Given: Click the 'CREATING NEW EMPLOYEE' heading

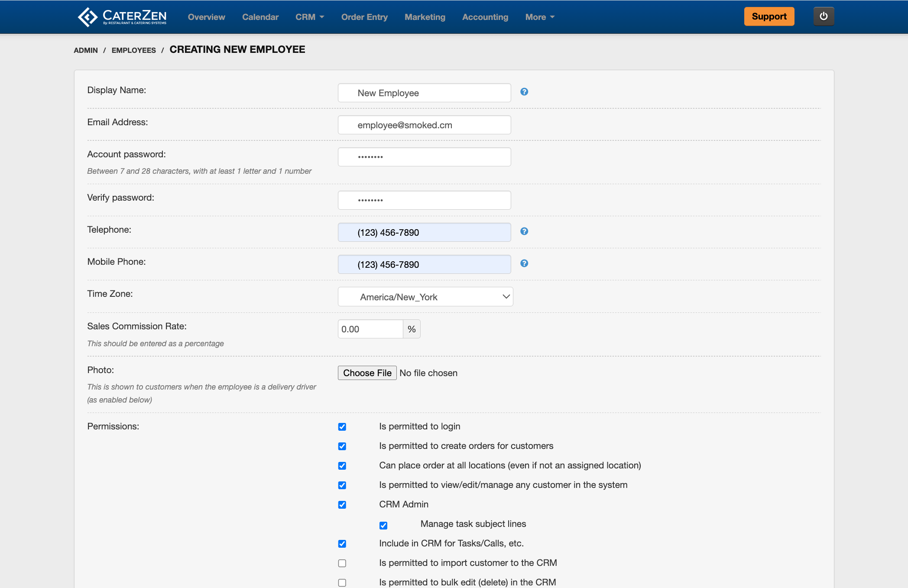Looking at the screenshot, I should tap(237, 49).
